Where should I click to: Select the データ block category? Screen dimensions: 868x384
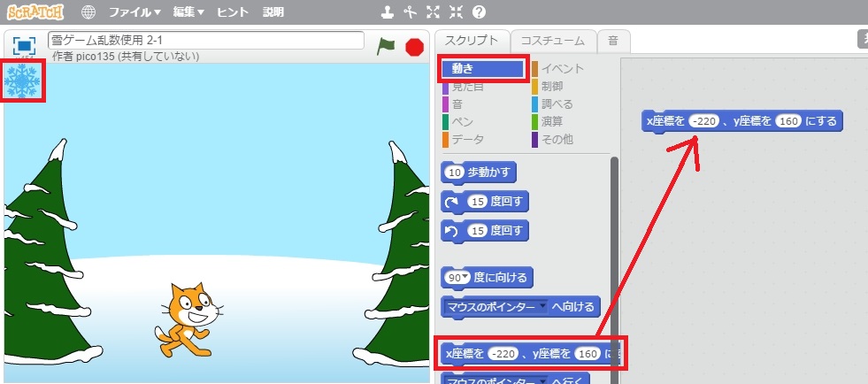point(463,140)
